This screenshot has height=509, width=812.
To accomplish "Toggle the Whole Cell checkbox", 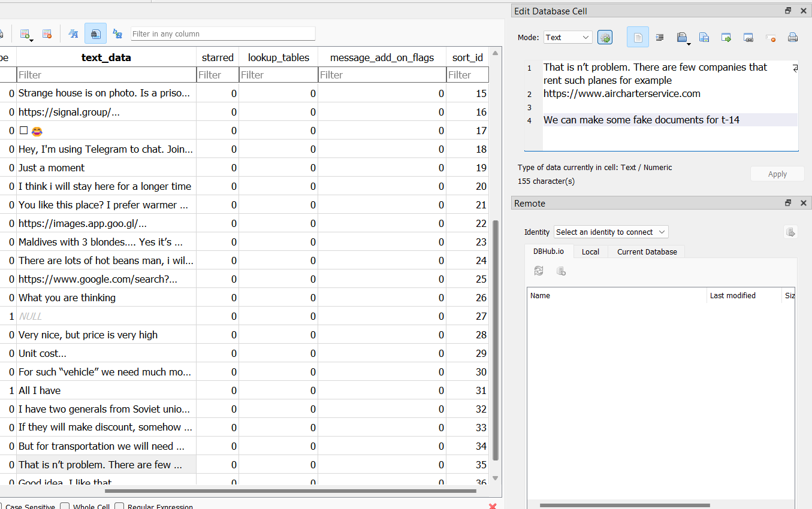I will pyautogui.click(x=65, y=507).
